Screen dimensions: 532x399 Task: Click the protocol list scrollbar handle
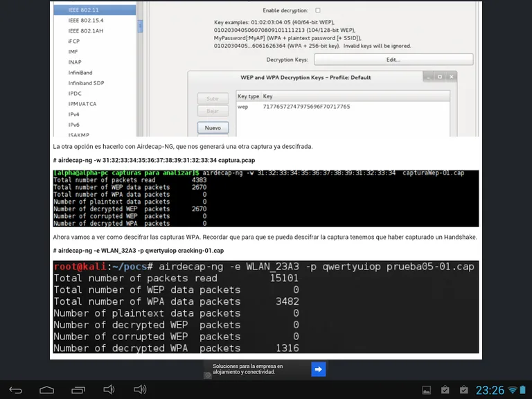point(140,26)
